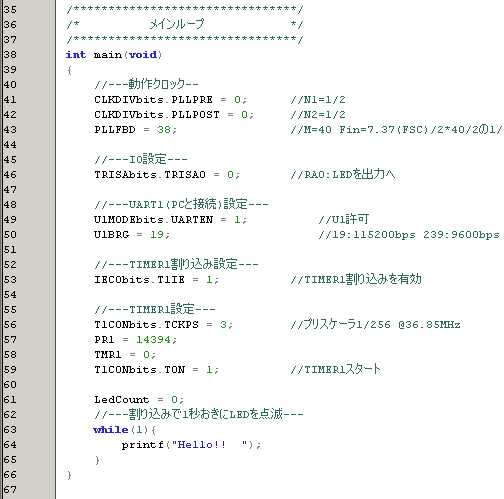Click the TMR1 = 0 statement
Image resolution: width=504 pixels, height=499 pixels.
pos(125,355)
